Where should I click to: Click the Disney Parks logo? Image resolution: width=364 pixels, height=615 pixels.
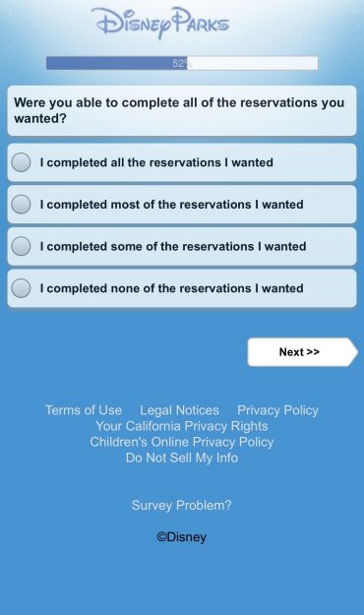point(160,23)
